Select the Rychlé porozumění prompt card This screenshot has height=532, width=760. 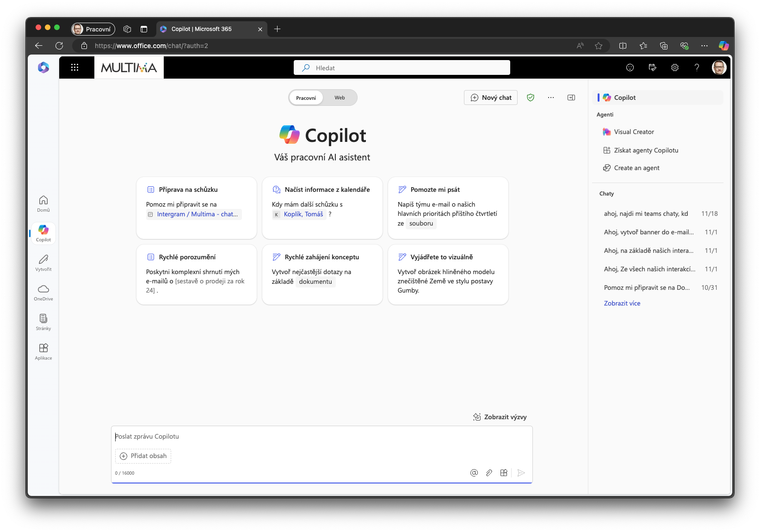(x=197, y=275)
